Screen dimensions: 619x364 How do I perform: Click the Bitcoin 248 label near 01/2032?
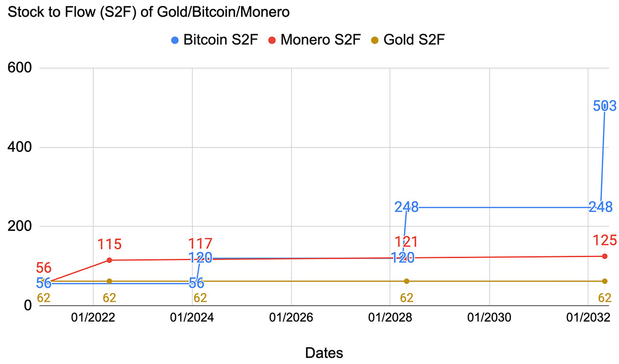[x=600, y=207]
